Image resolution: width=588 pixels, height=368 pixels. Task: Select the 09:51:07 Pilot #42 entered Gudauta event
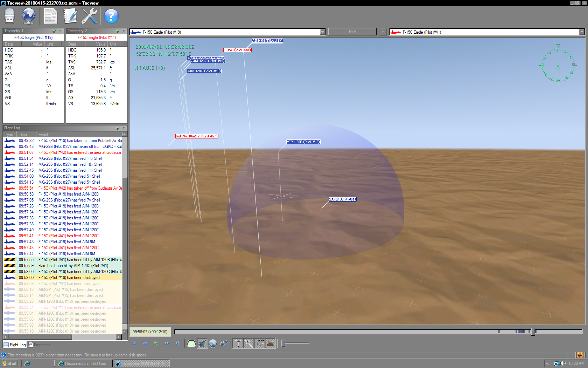[63, 152]
